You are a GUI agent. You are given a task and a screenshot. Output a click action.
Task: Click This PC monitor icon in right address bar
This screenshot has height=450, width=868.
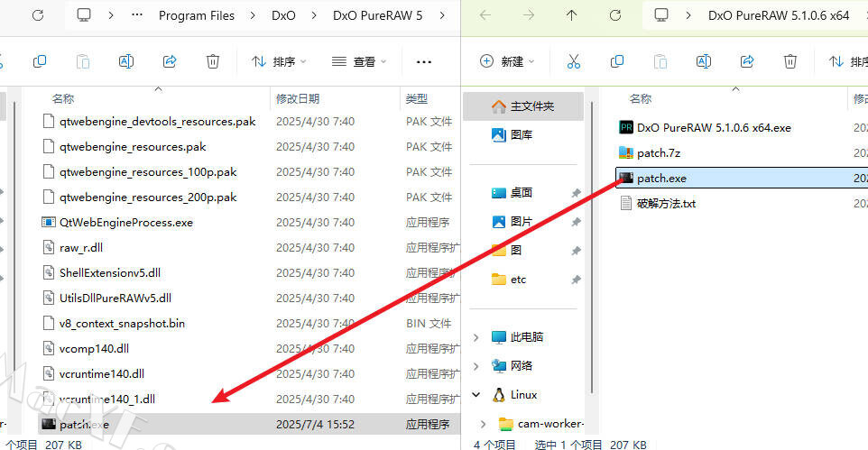pyautogui.click(x=661, y=15)
